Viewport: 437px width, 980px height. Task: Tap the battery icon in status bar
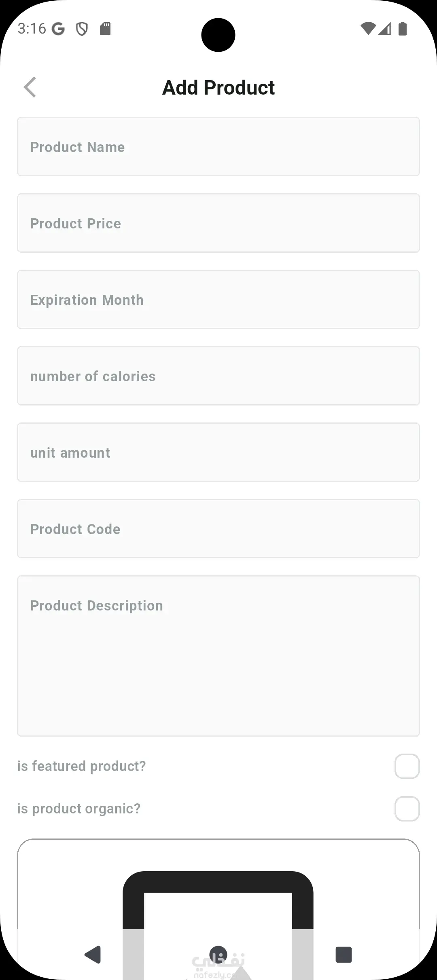tap(403, 29)
